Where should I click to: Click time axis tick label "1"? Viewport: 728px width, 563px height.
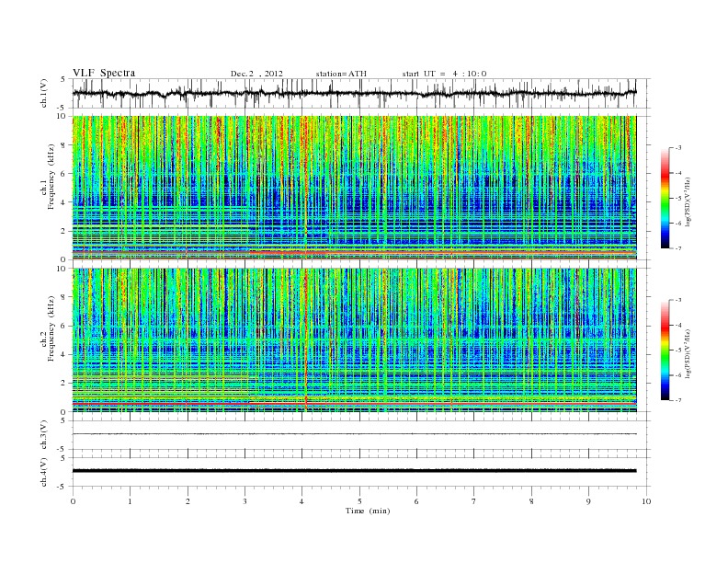coord(130,501)
